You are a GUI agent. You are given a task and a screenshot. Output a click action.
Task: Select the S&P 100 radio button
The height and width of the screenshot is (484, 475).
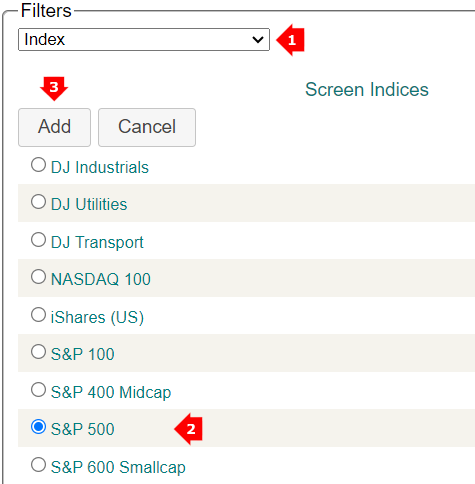(38, 352)
